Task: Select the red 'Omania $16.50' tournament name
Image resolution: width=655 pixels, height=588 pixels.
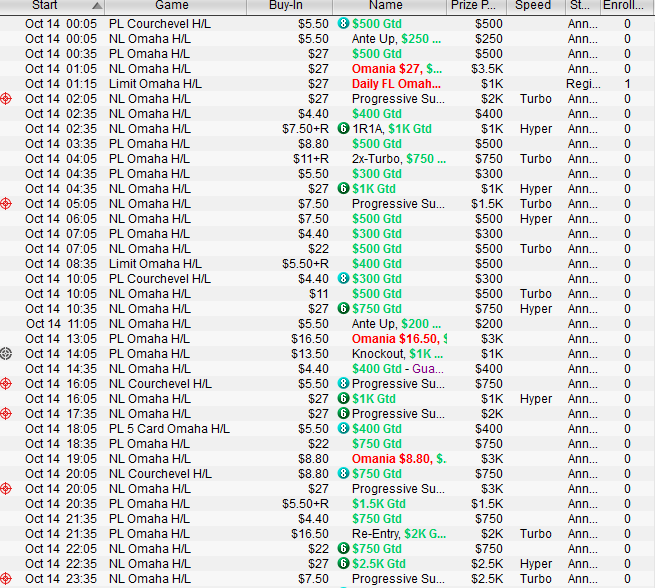Action: 399,339
